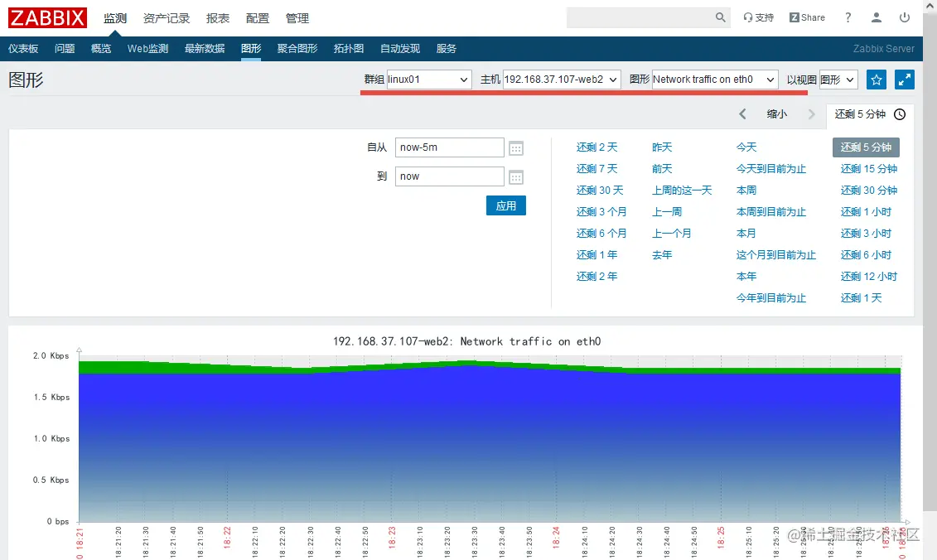Open help using the question mark icon
Viewport: 937px width, 560px height.
(x=847, y=17)
